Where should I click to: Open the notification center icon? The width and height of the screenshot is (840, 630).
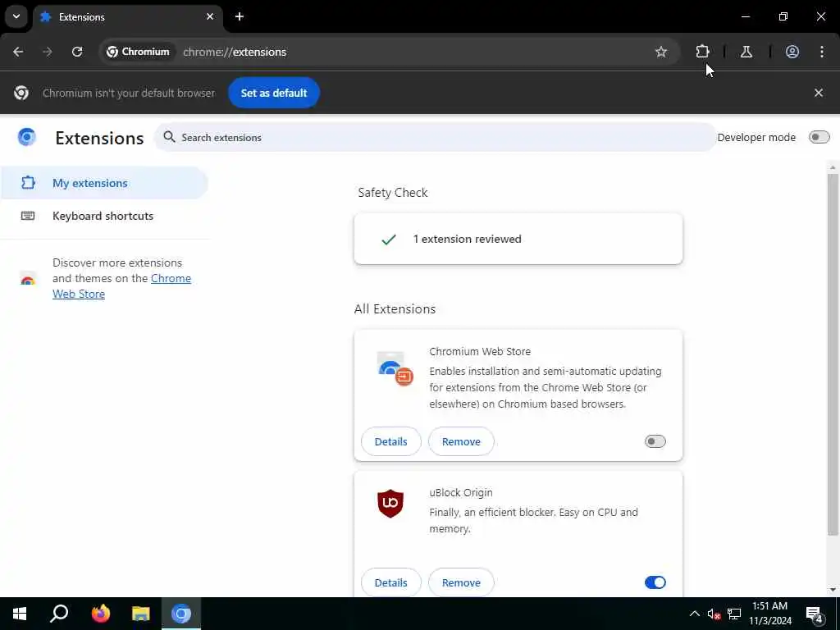coord(815,614)
